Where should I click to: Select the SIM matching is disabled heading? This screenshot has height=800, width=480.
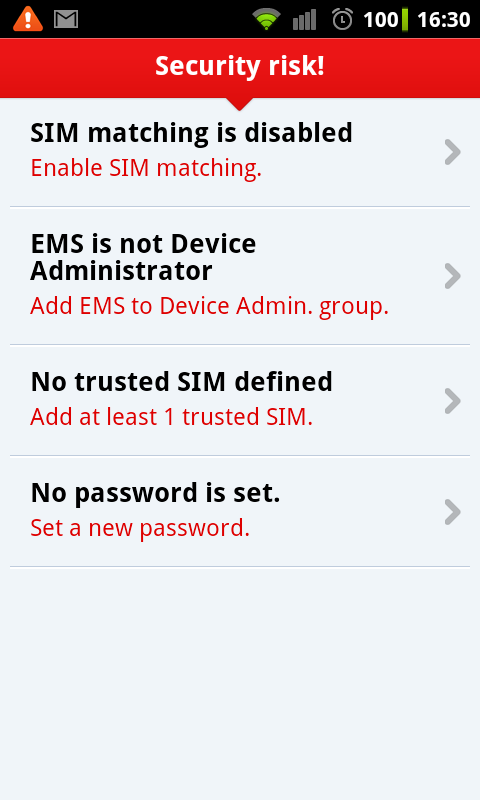pos(191,133)
